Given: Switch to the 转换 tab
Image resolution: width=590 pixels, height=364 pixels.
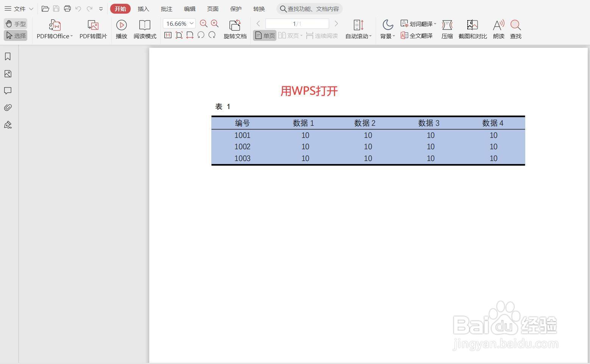Looking at the screenshot, I should tap(259, 9).
